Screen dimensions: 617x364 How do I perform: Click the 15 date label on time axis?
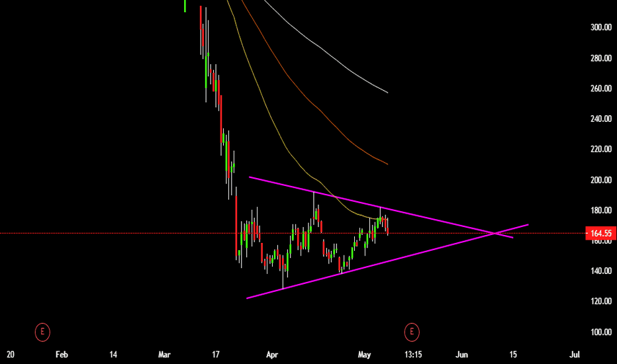pyautogui.click(x=513, y=355)
